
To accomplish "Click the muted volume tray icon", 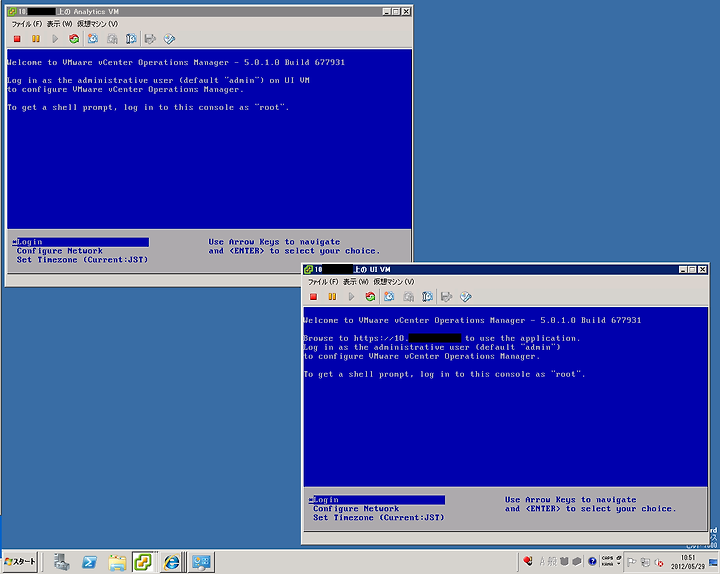I will [x=659, y=562].
